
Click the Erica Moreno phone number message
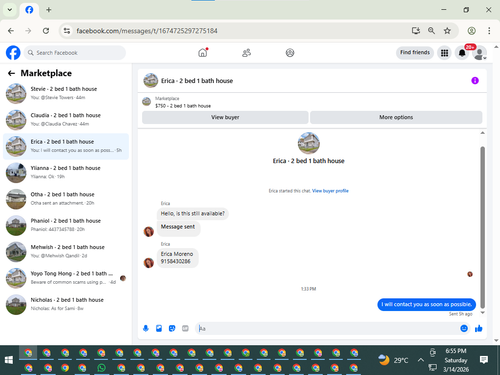pyautogui.click(x=177, y=258)
